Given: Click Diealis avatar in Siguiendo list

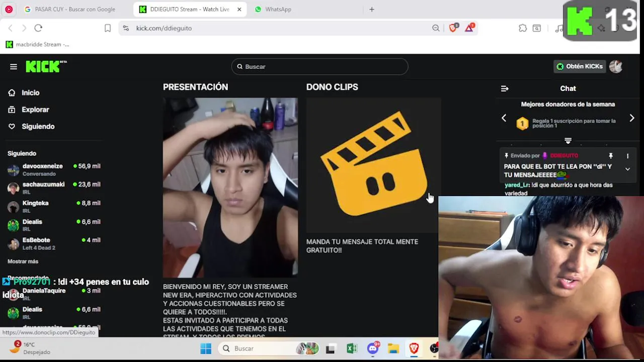Looking at the screenshot, I should pos(14,225).
